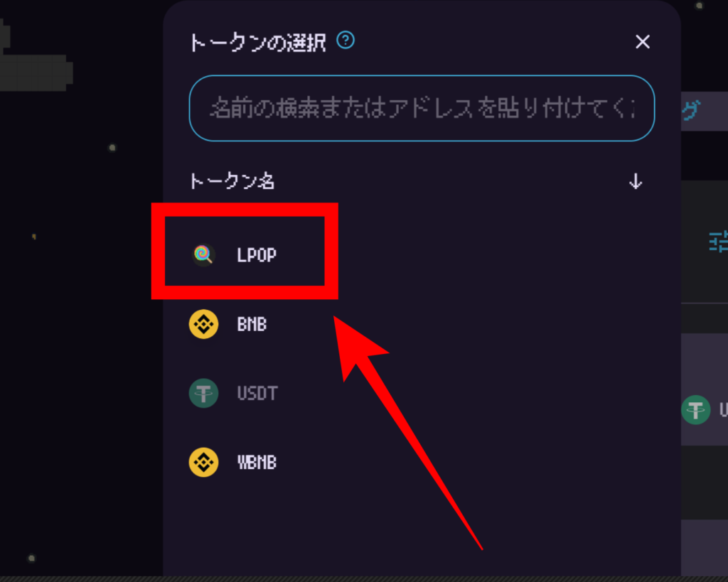The height and width of the screenshot is (582, 728).
Task: Close the token selection dialog
Action: click(x=643, y=42)
